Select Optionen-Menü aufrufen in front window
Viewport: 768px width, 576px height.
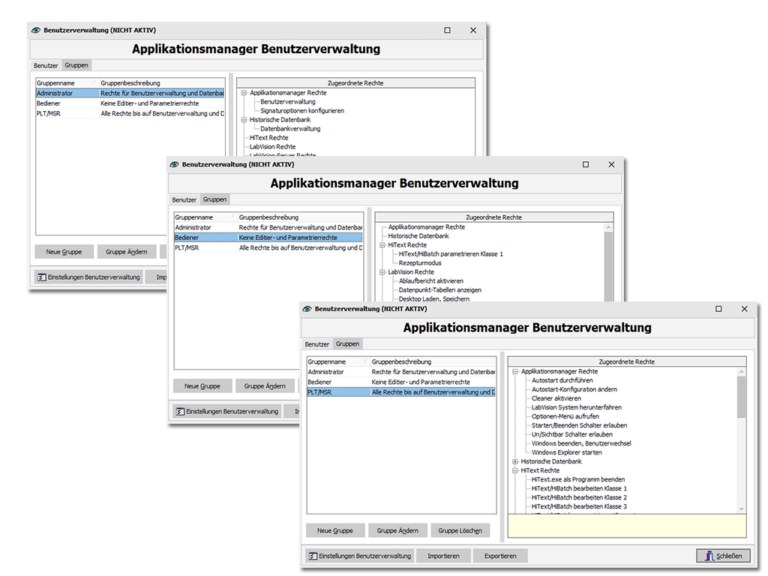(x=565, y=416)
